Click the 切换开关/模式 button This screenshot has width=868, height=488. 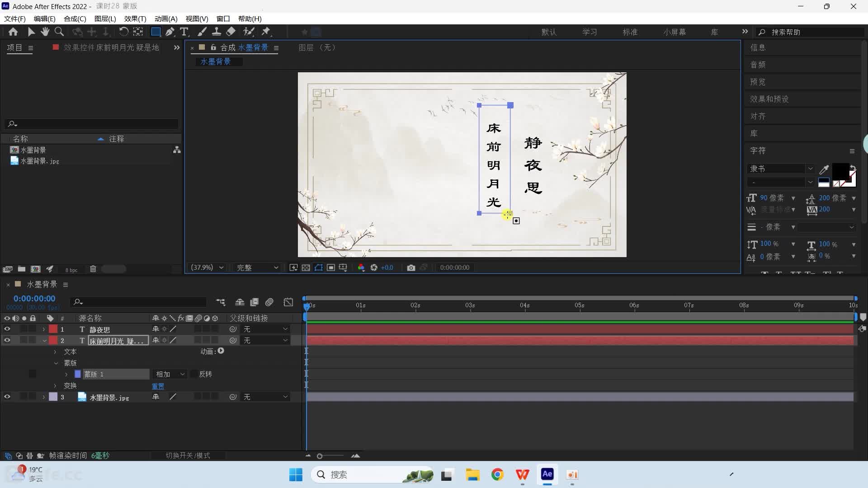[188, 455]
